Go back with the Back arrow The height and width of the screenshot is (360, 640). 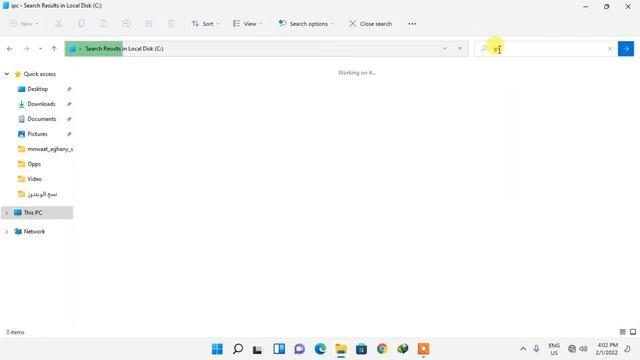[10, 49]
